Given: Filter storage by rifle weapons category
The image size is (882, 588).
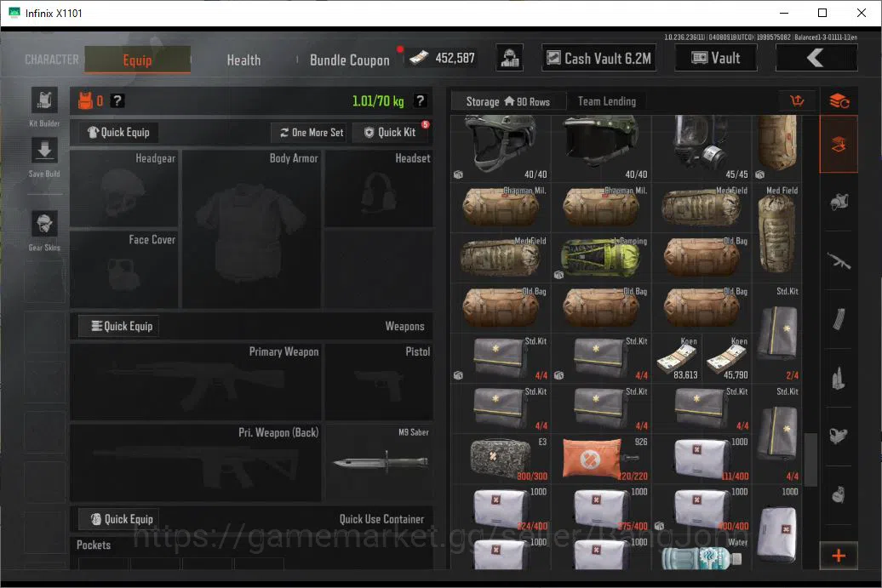Looking at the screenshot, I should pos(839,261).
